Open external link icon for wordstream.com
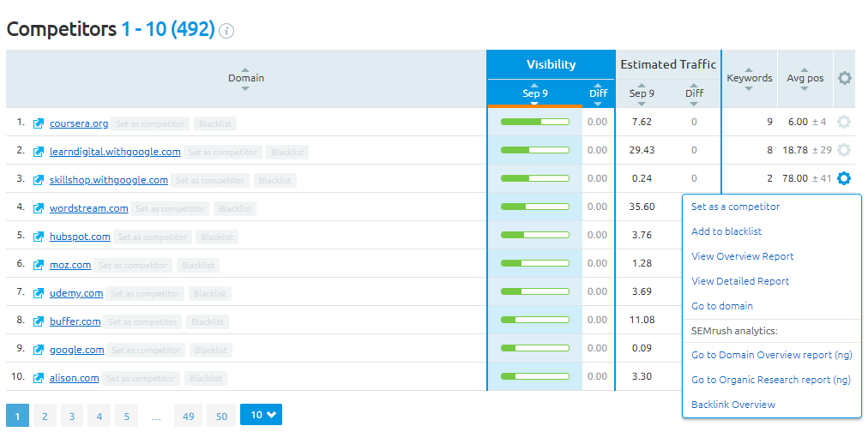 [x=39, y=208]
